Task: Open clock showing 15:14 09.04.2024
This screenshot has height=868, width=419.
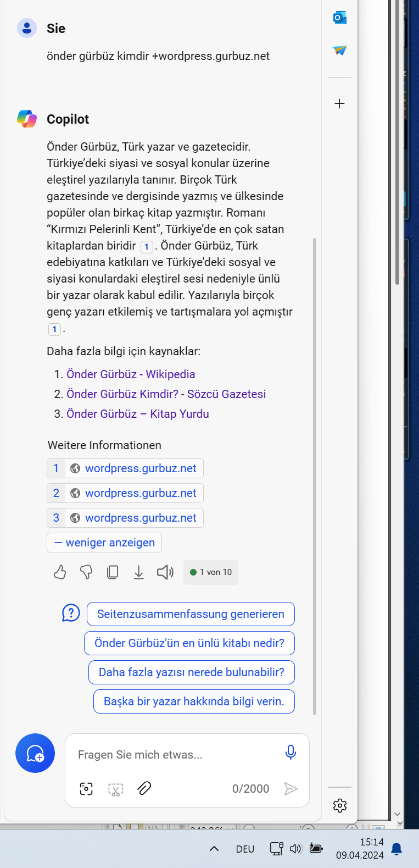Action: coord(360,849)
